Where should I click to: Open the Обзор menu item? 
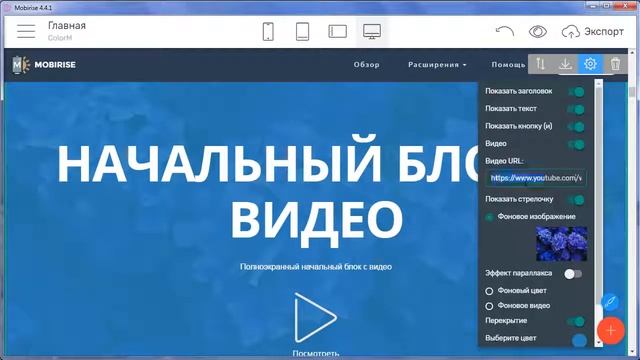click(x=367, y=65)
